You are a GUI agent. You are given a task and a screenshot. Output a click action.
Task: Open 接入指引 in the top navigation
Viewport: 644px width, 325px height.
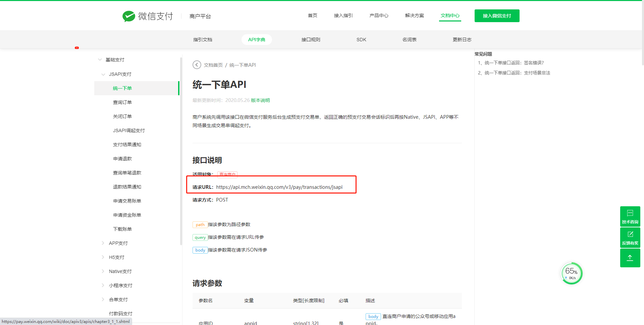click(343, 15)
